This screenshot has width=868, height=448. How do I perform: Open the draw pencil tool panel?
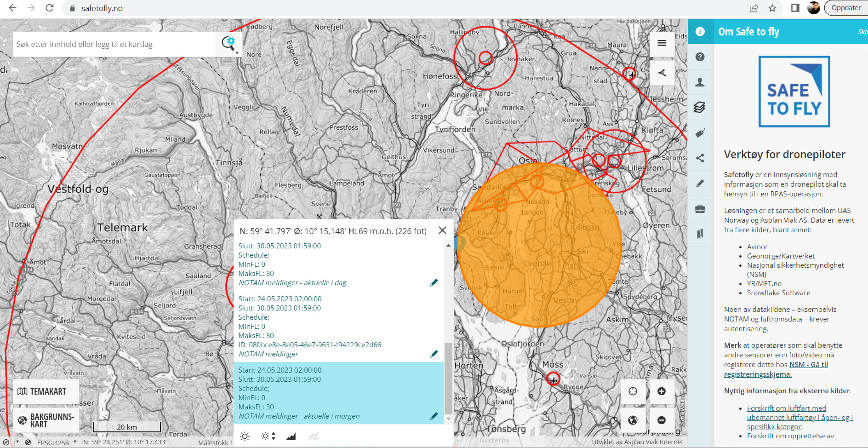[700, 184]
